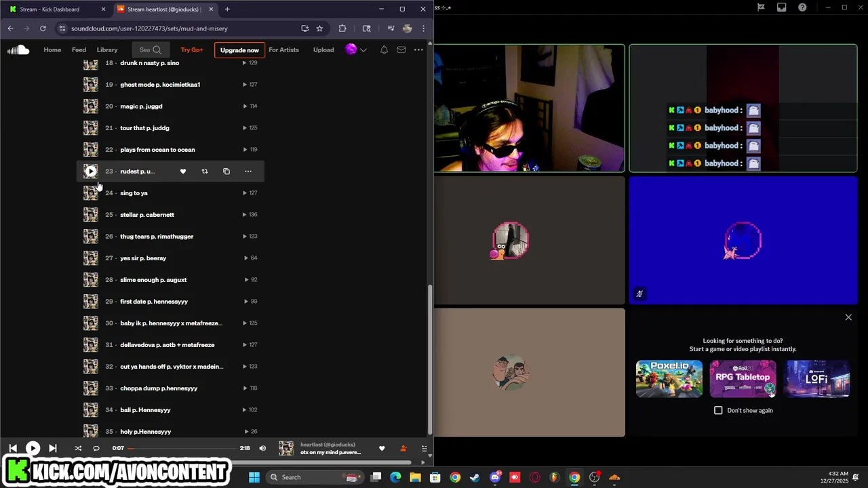
Task: Click the Upload link
Action: click(323, 49)
